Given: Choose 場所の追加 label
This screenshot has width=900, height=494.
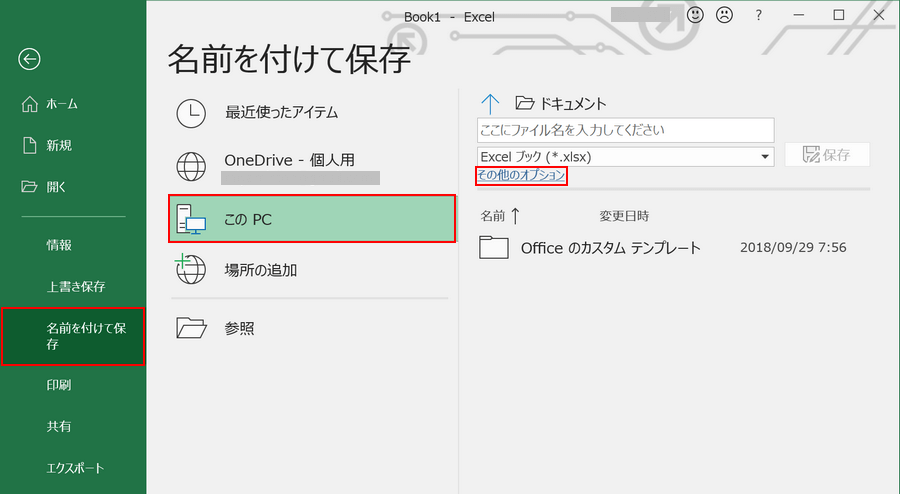Looking at the screenshot, I should point(261,270).
